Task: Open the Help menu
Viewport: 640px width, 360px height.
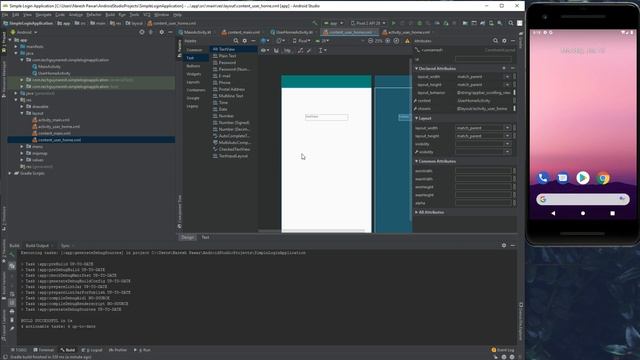Action: click(x=177, y=14)
